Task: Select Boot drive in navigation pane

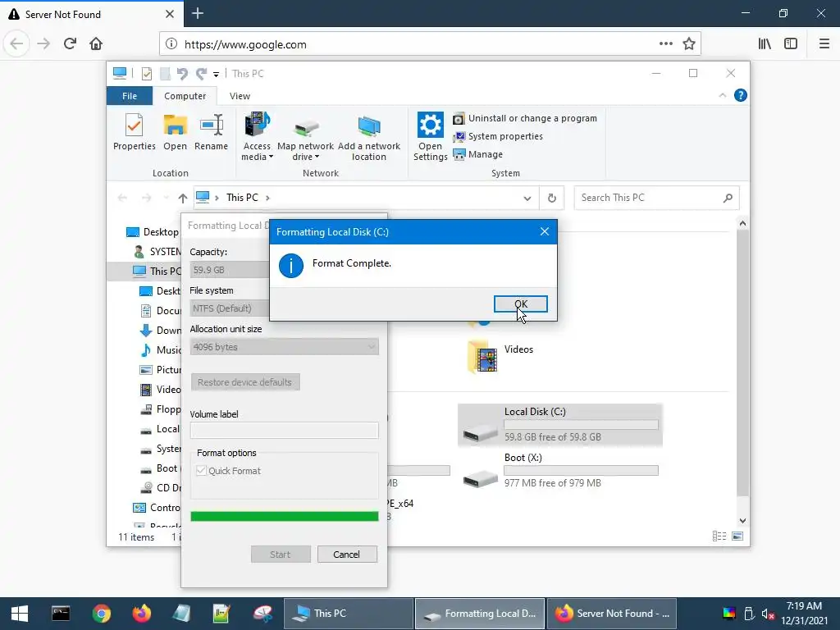Action: click(x=160, y=468)
